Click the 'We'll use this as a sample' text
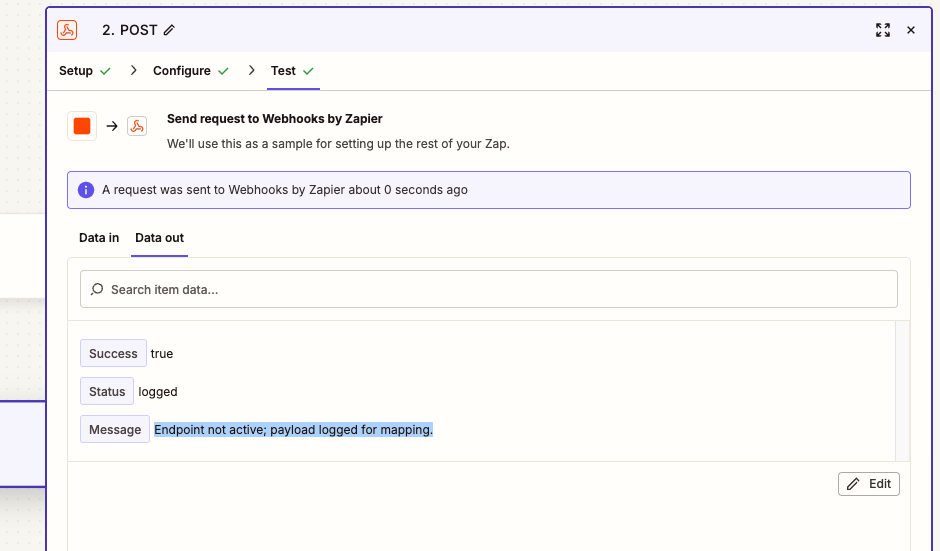The image size is (940, 551). (x=338, y=144)
